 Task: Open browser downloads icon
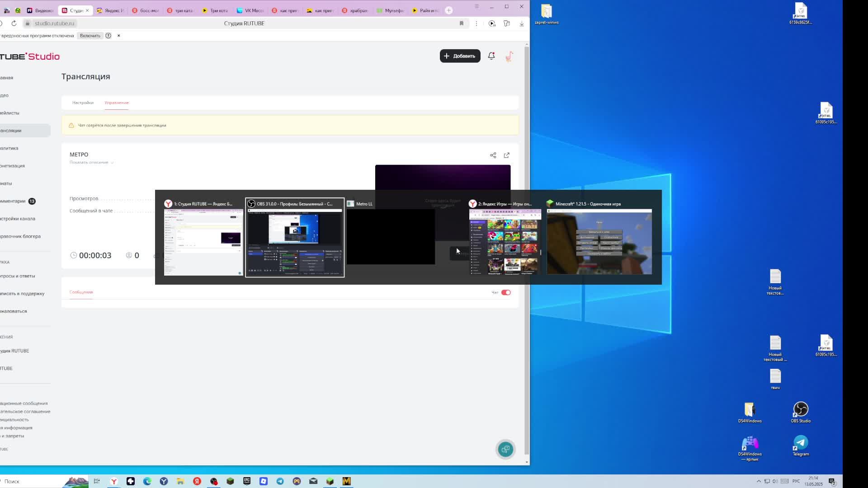pos(522,23)
